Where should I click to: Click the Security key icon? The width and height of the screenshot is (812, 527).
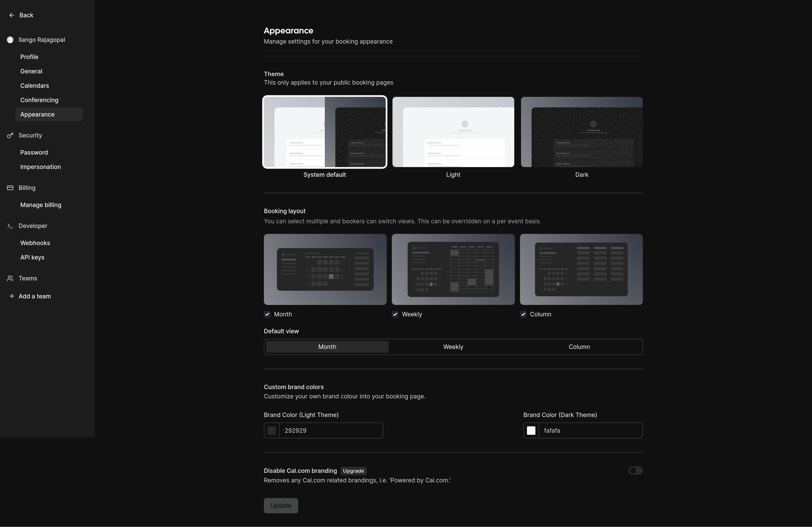point(10,135)
